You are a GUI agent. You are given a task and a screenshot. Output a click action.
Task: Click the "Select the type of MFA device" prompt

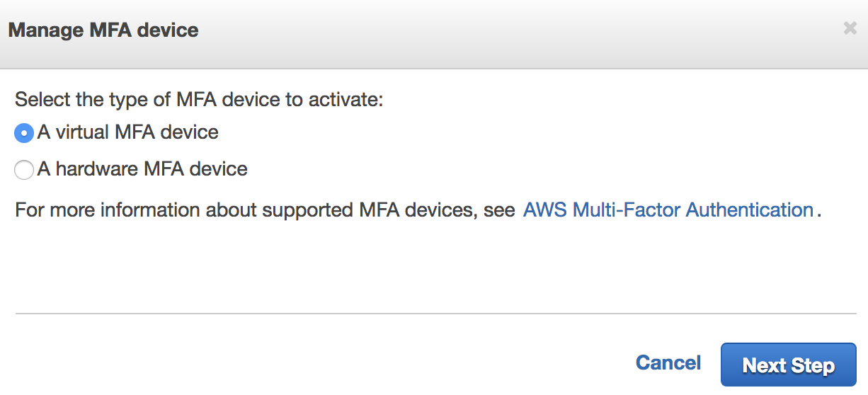[x=198, y=99]
